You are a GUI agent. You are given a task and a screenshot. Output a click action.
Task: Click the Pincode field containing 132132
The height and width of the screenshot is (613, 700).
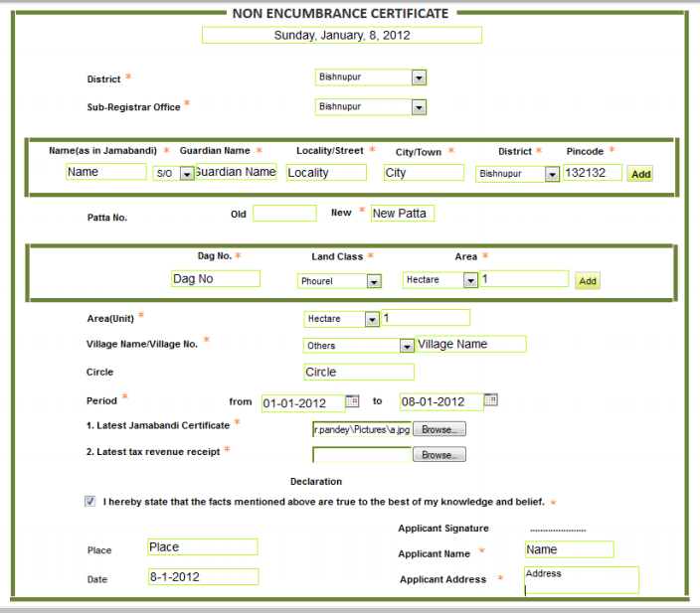click(x=593, y=173)
